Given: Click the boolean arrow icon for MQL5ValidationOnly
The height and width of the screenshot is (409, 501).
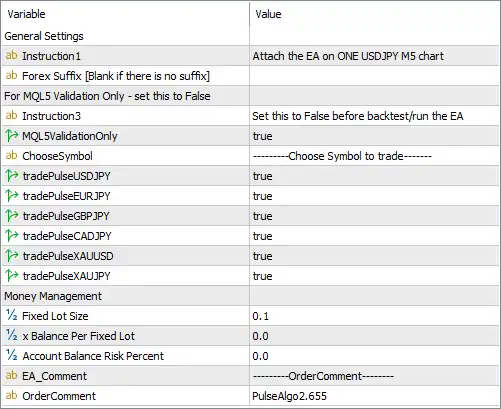Looking at the screenshot, I should pyautogui.click(x=12, y=136).
